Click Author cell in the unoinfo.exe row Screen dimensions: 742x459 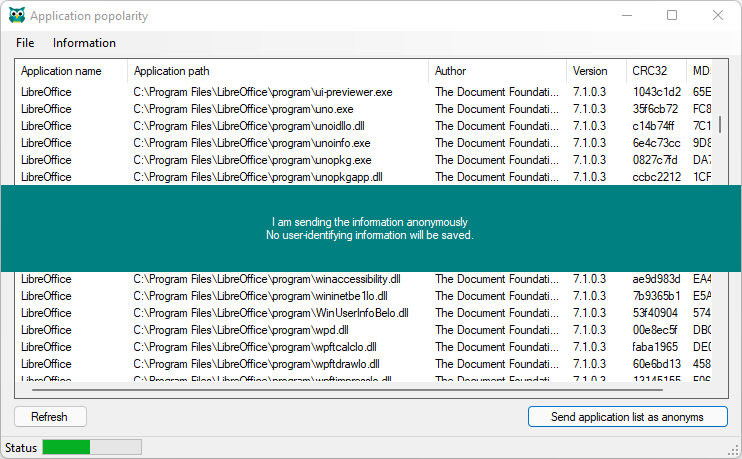coord(497,143)
